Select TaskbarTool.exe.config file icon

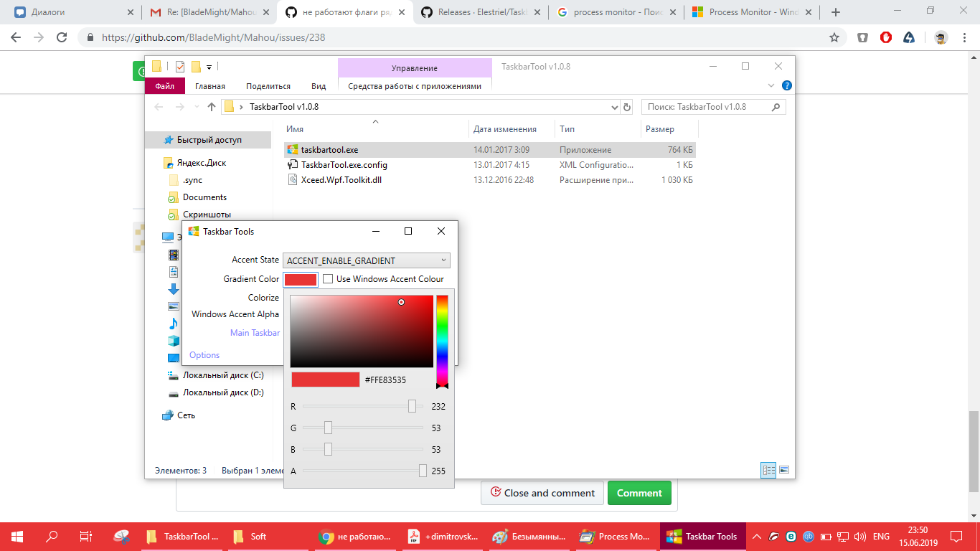point(293,165)
